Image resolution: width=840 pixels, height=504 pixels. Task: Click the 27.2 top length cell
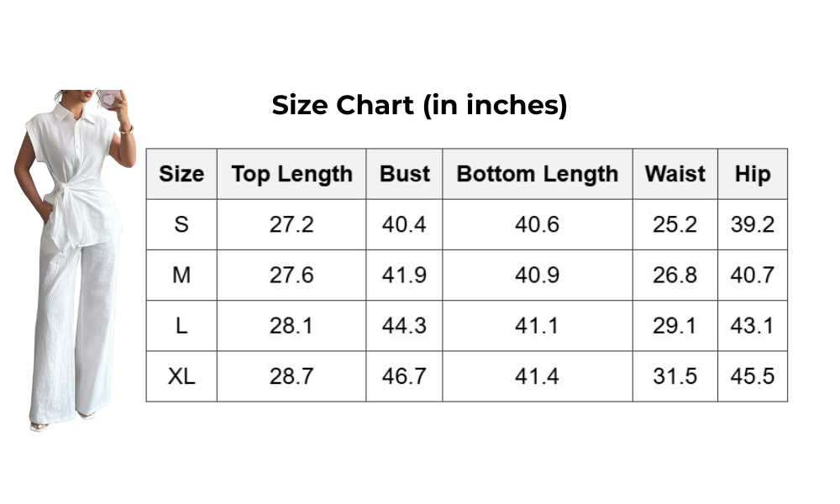(x=291, y=225)
